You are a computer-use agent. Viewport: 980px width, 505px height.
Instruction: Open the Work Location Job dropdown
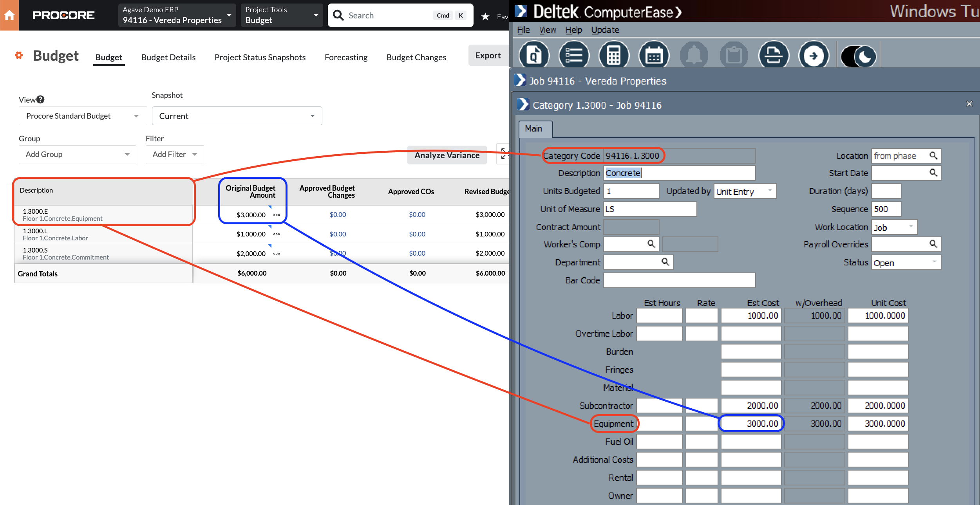[x=894, y=227]
